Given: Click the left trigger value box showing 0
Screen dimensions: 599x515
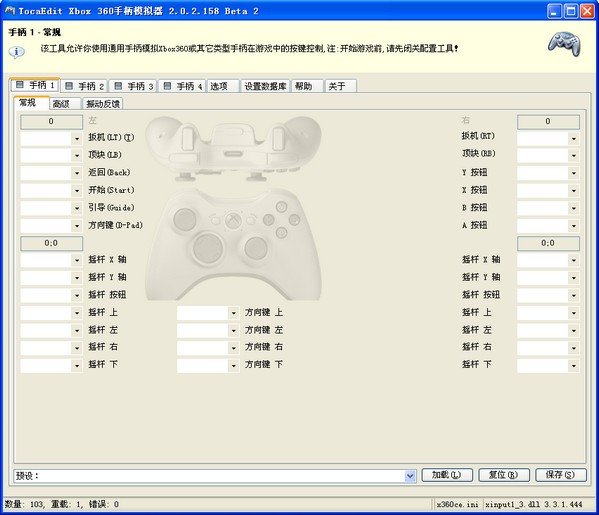Looking at the screenshot, I should pos(51,122).
